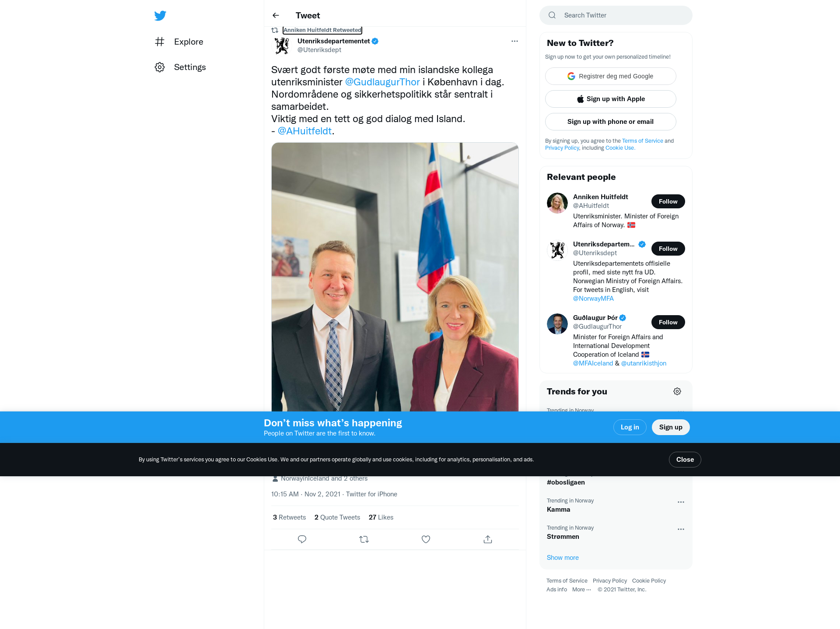Follow Guðlaugur Þór
The height and width of the screenshot is (629, 840).
tap(668, 322)
